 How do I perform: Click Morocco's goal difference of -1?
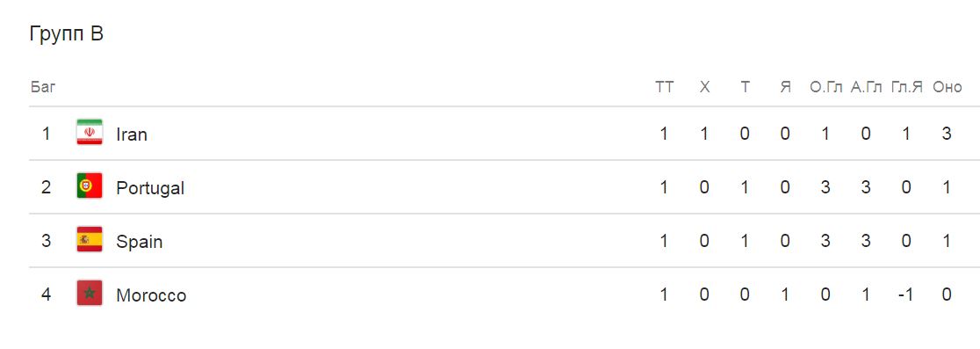click(x=905, y=294)
